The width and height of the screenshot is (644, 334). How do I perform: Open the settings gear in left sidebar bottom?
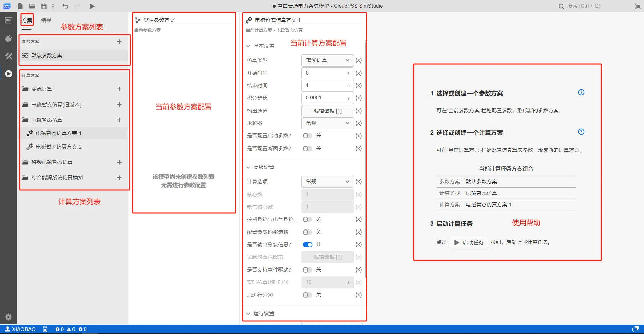click(8, 317)
